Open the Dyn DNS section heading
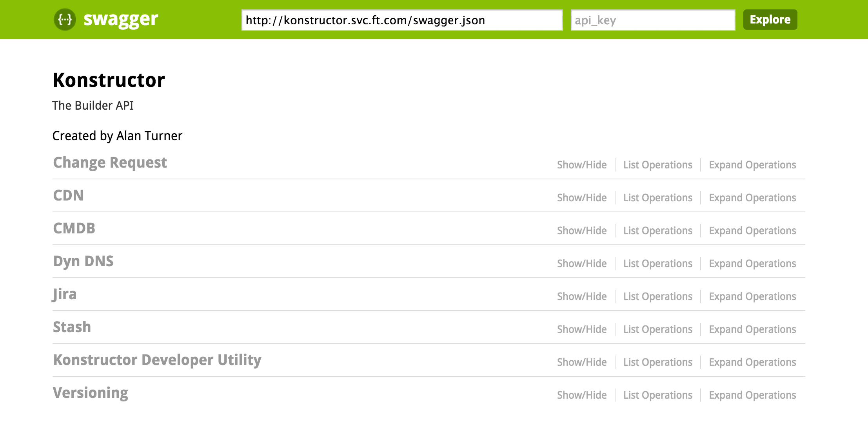This screenshot has width=868, height=430. tap(83, 261)
